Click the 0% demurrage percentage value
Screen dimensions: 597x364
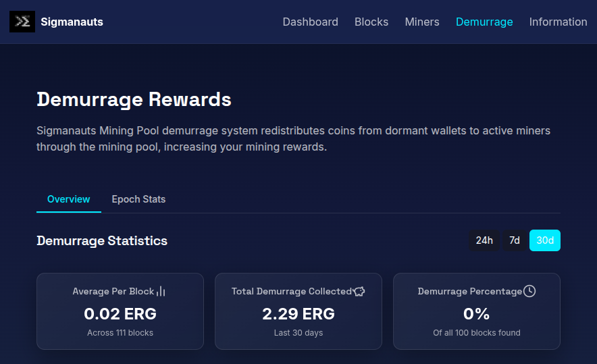pyautogui.click(x=476, y=314)
